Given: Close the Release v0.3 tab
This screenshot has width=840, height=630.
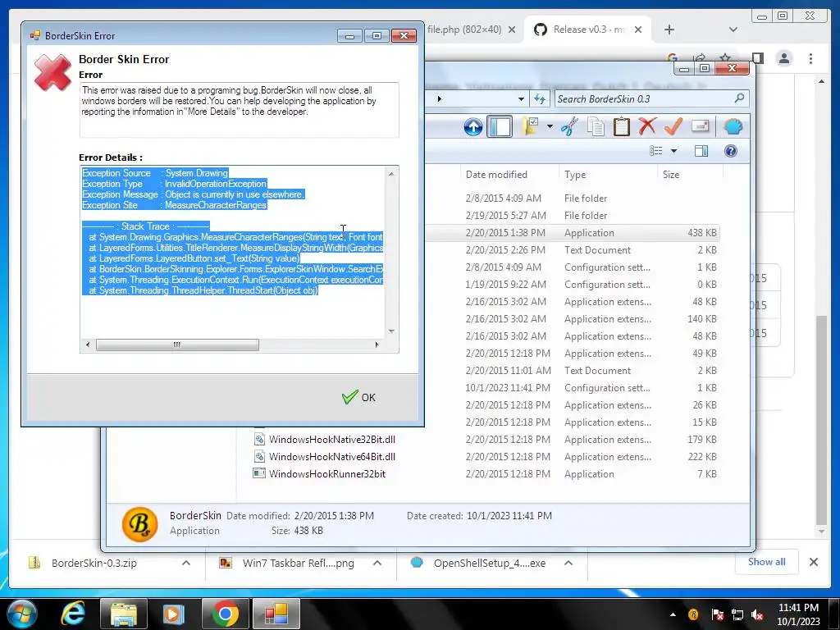Looking at the screenshot, I should point(638,30).
